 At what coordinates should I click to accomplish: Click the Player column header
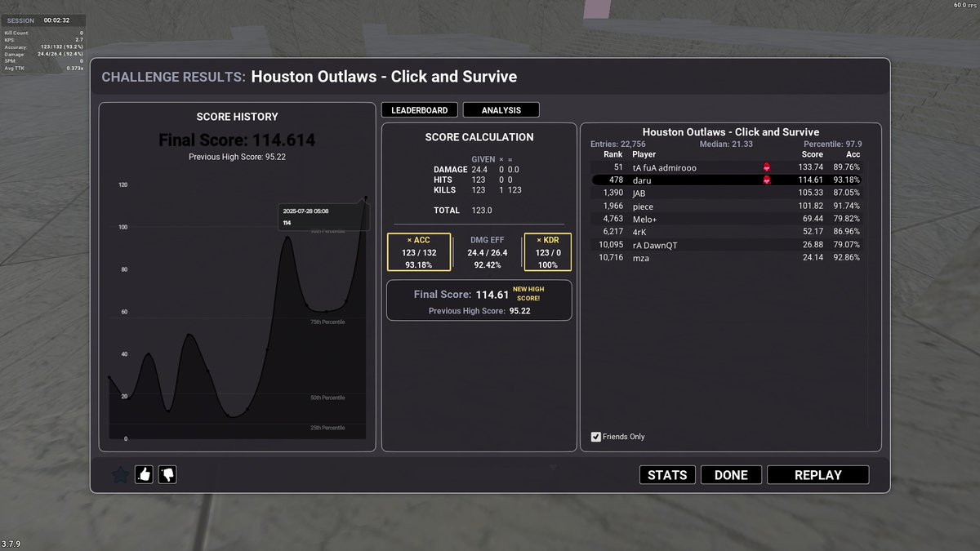coord(644,154)
